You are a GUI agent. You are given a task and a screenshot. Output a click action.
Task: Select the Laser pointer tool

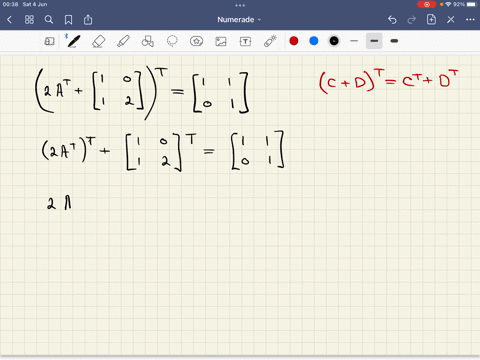[x=270, y=41]
